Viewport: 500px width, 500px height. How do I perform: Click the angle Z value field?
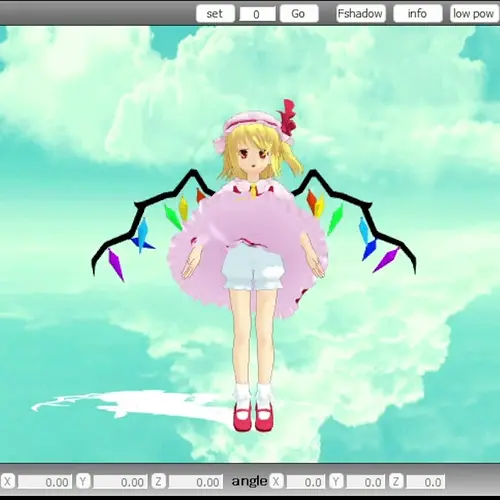(x=426, y=482)
